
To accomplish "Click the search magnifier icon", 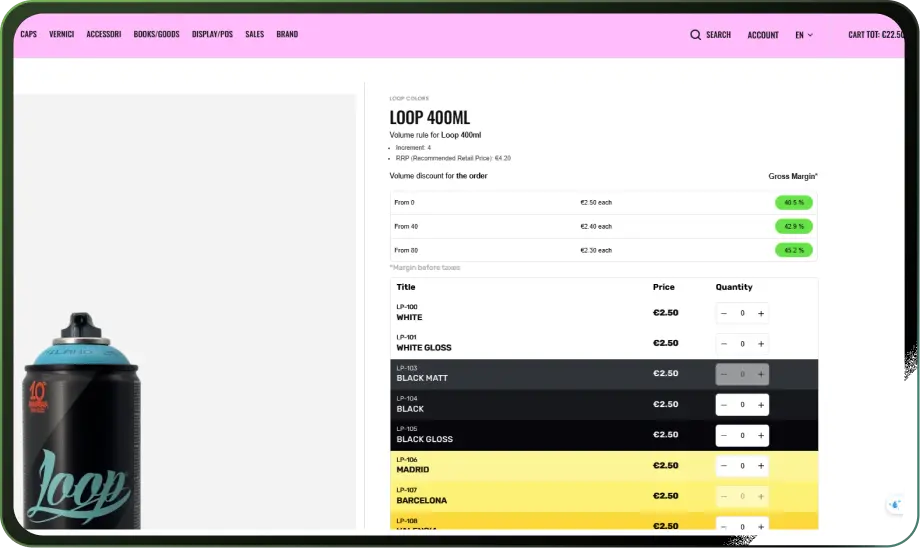I will (695, 35).
